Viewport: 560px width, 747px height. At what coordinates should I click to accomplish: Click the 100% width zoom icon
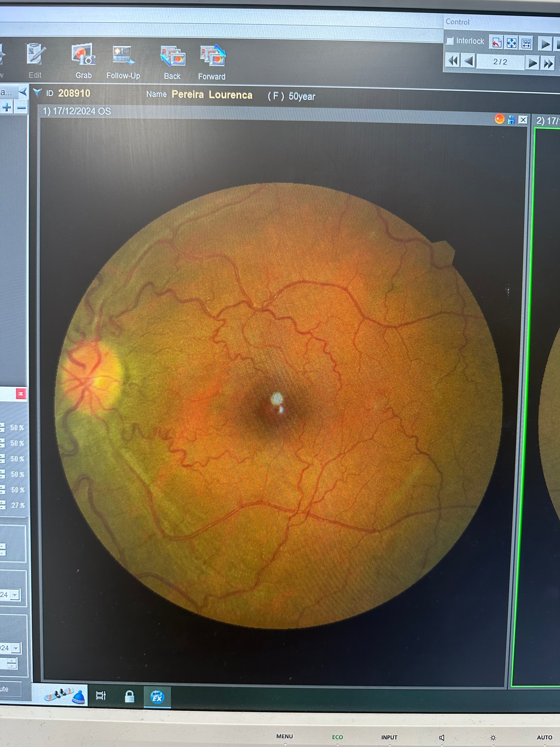point(526,43)
